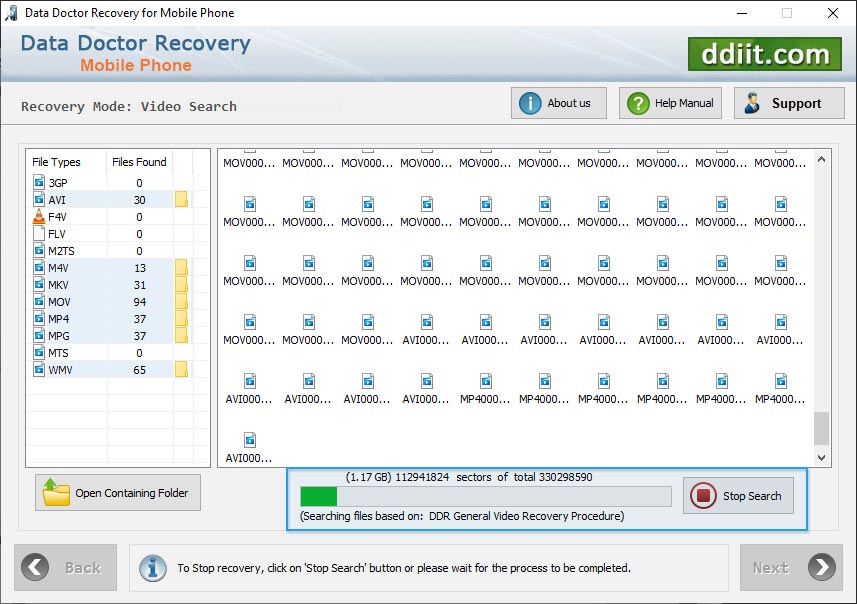Click the scrollbar up arrow in results panel

coord(822,157)
